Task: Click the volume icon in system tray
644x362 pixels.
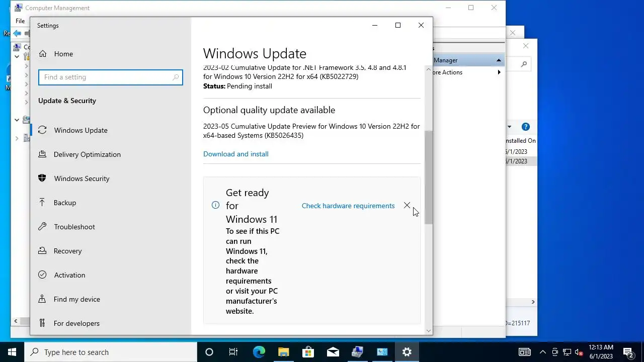Action: click(x=579, y=352)
